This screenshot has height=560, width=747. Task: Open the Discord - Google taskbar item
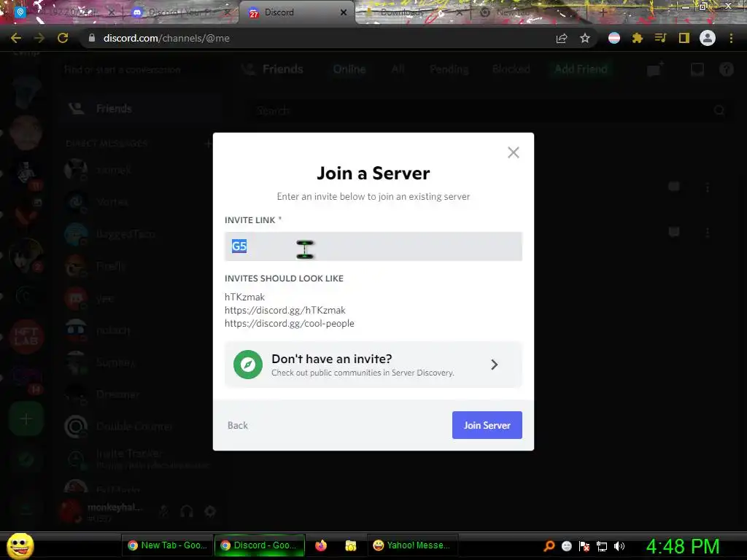pos(260,545)
